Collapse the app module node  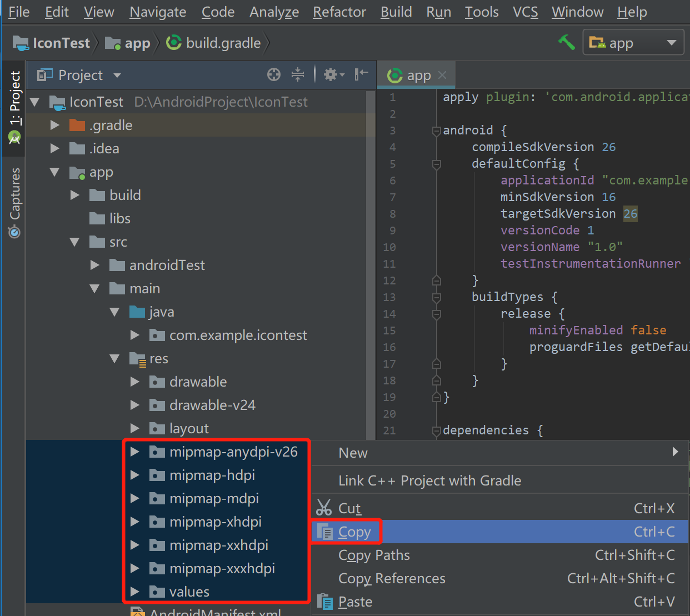(54, 172)
